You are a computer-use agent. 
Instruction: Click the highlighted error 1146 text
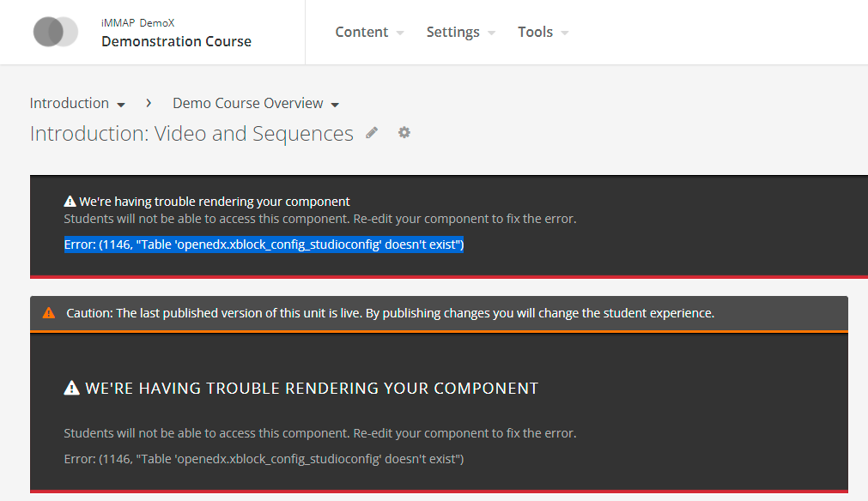264,244
